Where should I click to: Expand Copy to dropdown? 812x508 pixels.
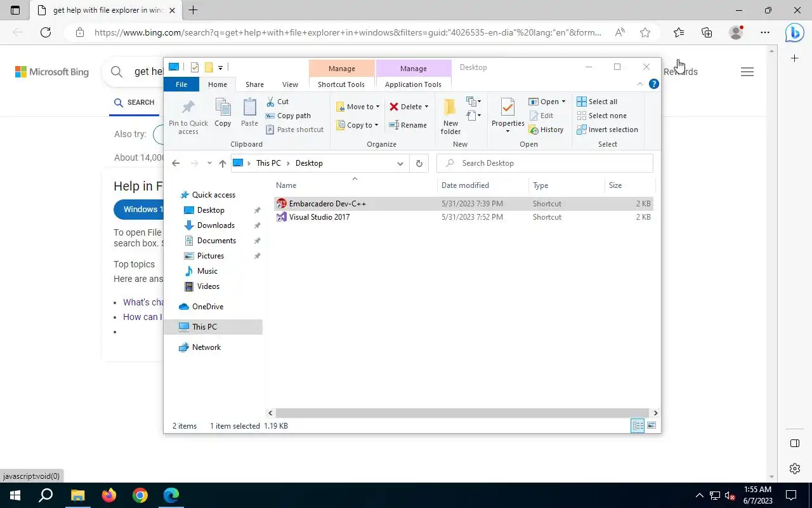(376, 125)
